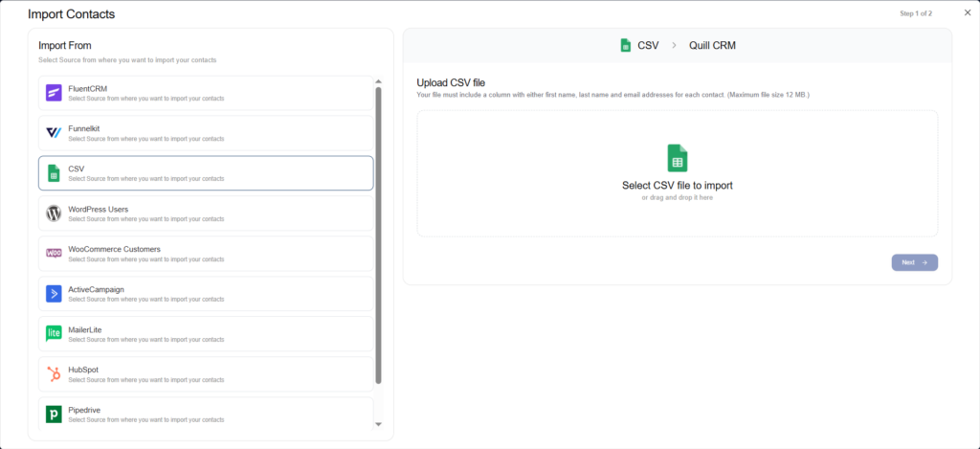Click the green sheet icon in upload area
The height and width of the screenshot is (449, 980).
677,158
